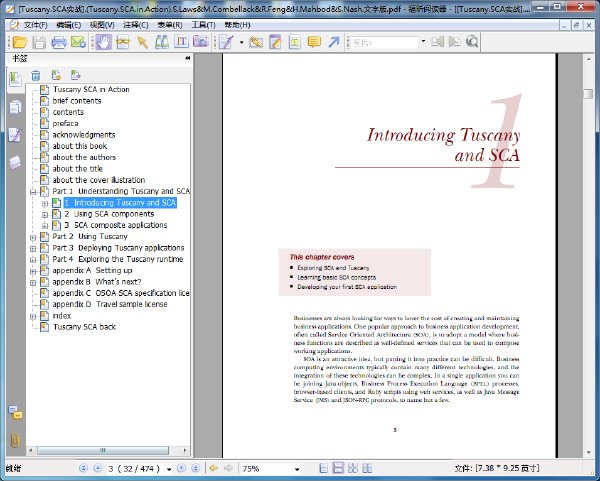The image size is (600, 481).
Task: Select the text selection (IT) tool
Action: (x=181, y=42)
